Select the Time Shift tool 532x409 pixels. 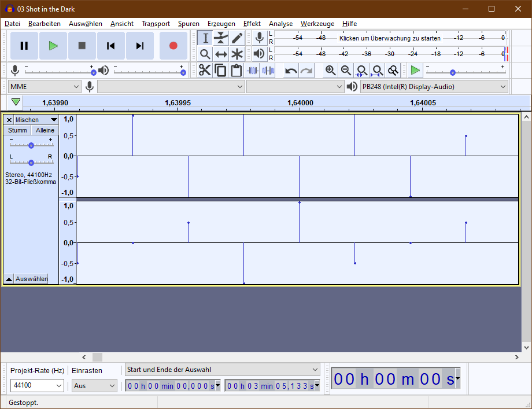(221, 54)
